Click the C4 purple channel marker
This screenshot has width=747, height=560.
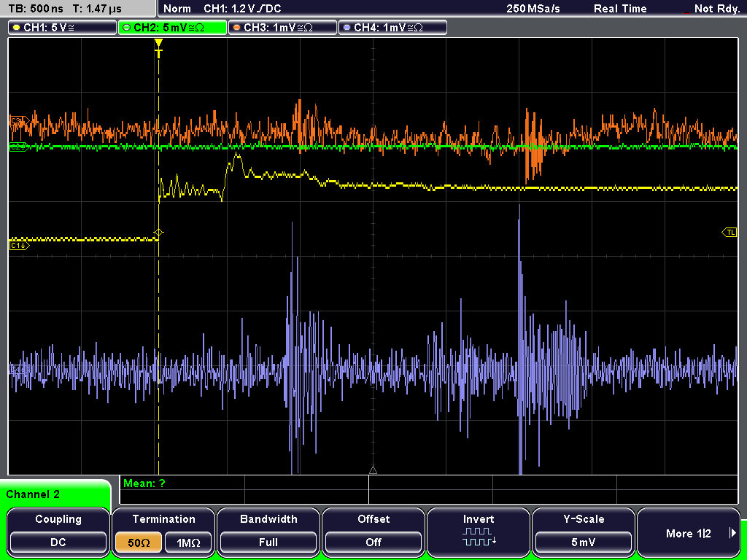click(x=19, y=368)
